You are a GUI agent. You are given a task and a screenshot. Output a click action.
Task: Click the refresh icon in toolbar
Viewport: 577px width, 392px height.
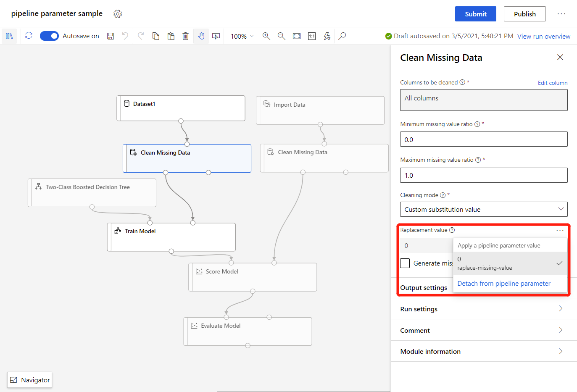pyautogui.click(x=29, y=36)
